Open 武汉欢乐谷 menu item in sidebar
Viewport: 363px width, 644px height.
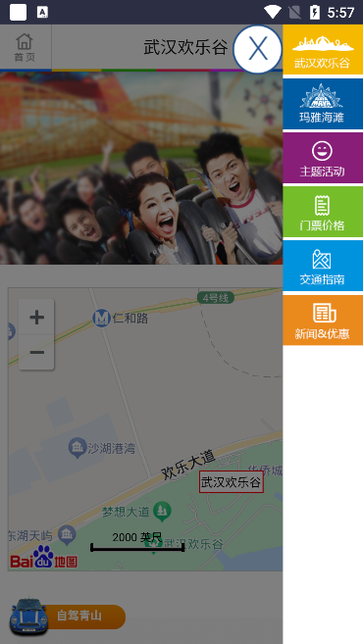tap(323, 50)
